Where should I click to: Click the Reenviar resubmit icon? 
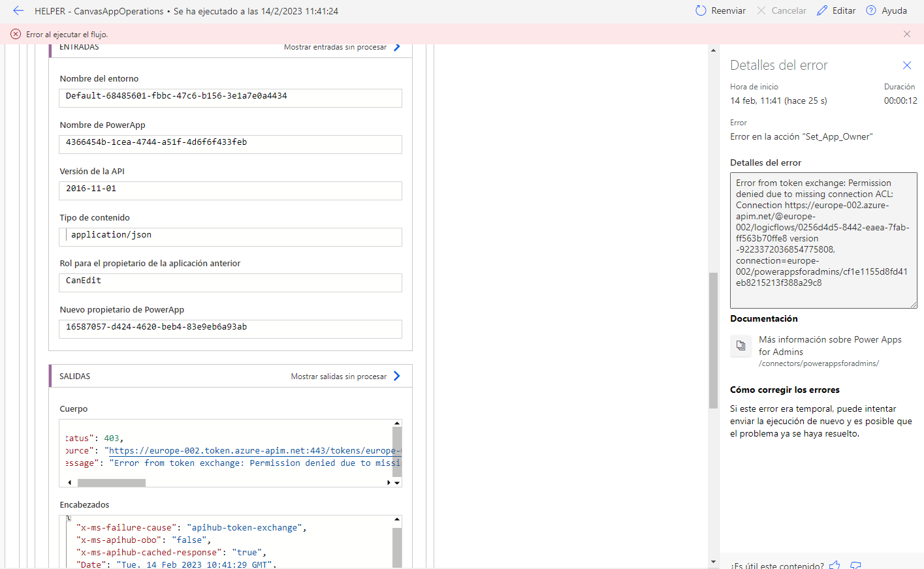click(701, 10)
